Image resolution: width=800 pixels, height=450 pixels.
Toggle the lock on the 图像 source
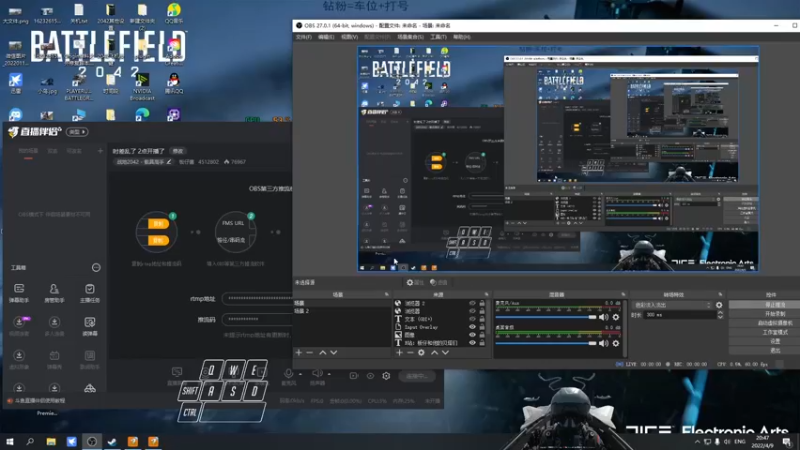click(x=482, y=335)
